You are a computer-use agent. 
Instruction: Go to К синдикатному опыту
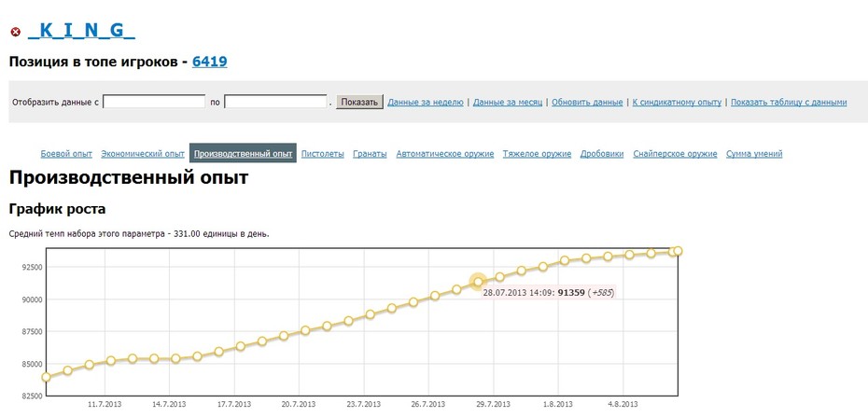tap(677, 103)
